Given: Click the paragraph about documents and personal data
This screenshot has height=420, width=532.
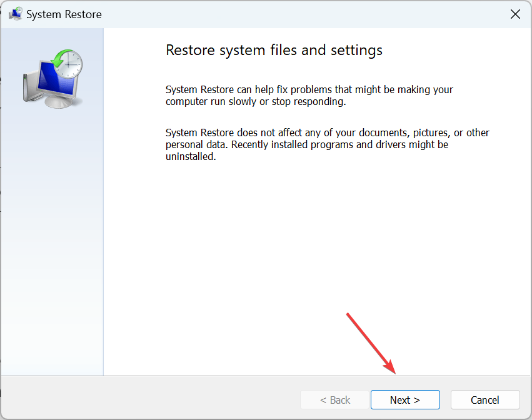Looking at the screenshot, I should pyautogui.click(x=328, y=144).
